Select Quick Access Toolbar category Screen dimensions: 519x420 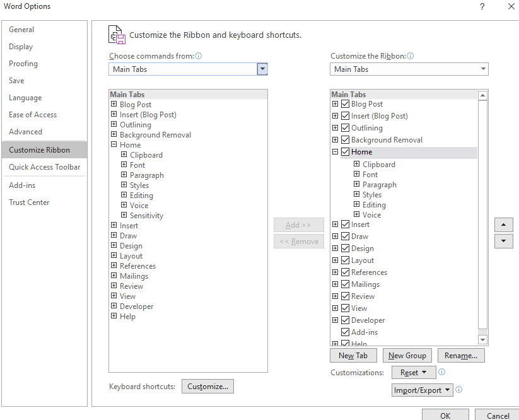(x=44, y=167)
